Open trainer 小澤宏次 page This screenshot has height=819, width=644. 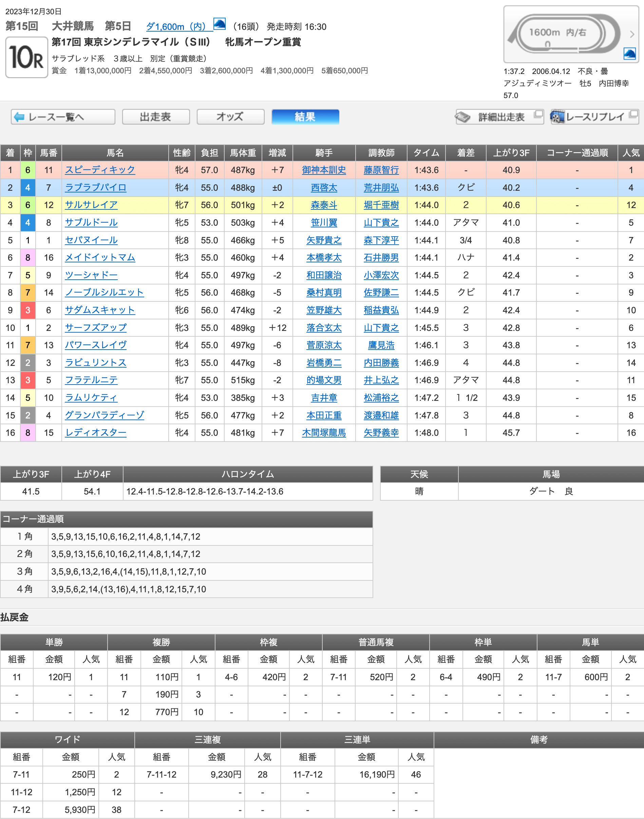tap(381, 275)
